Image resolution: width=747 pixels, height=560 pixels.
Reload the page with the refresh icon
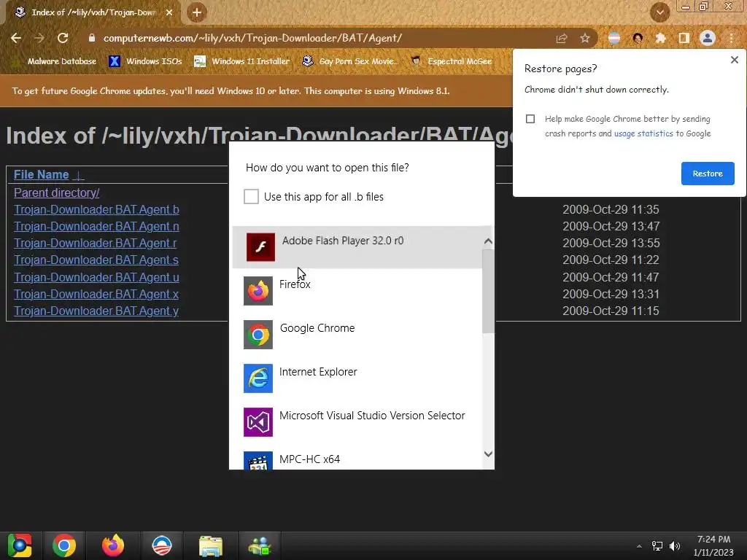[63, 38]
